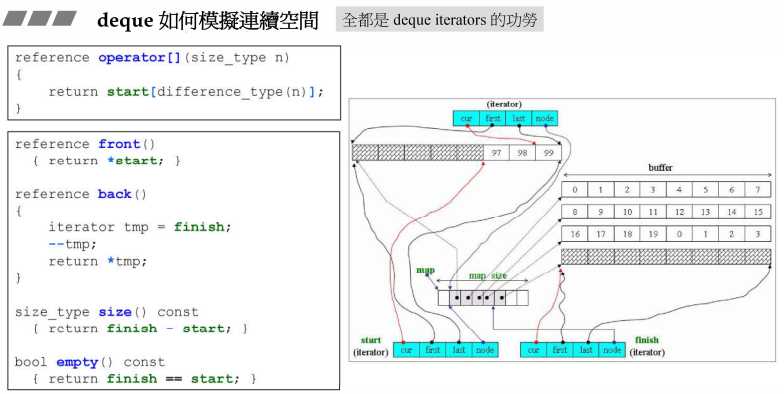Click buffer cell "7"
This screenshot has height=394, width=784.
pos(758,190)
